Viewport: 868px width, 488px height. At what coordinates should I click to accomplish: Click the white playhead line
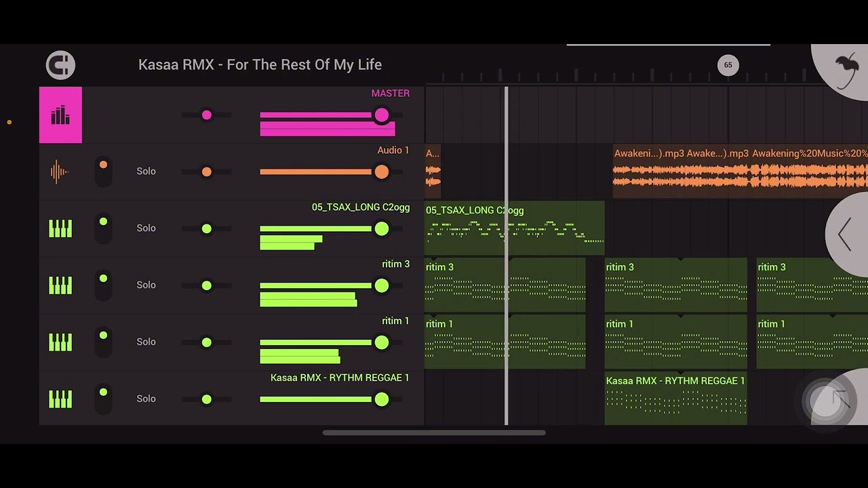coord(506,256)
